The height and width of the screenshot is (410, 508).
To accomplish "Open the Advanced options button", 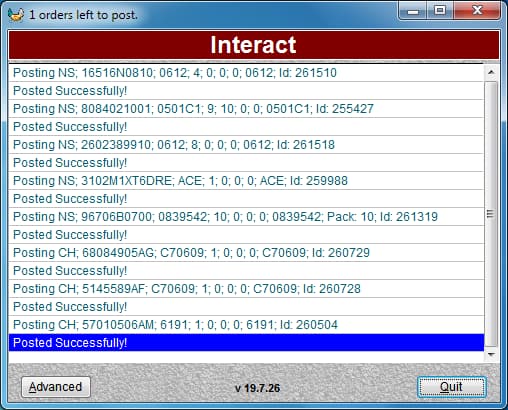I will click(56, 387).
